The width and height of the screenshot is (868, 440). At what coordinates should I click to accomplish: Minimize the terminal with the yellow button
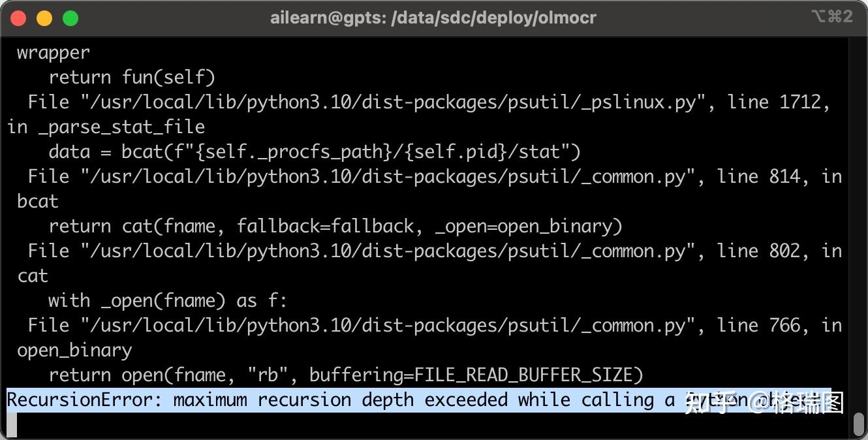click(x=44, y=18)
